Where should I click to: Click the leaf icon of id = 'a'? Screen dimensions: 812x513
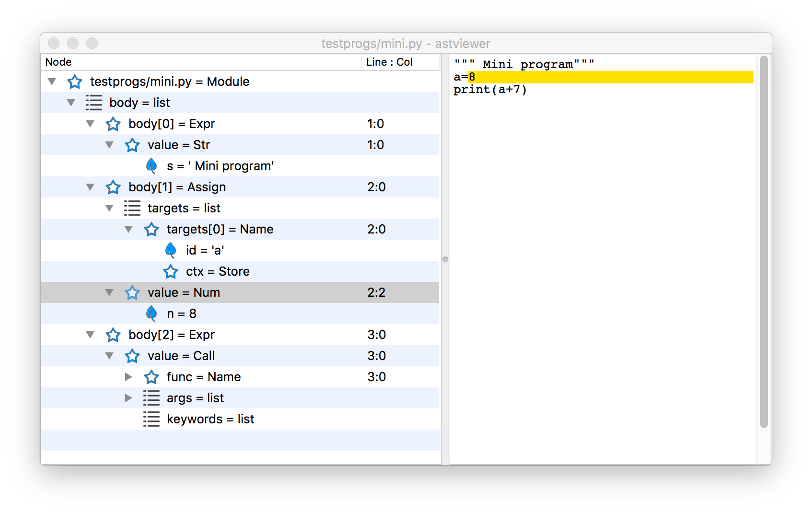(171, 250)
